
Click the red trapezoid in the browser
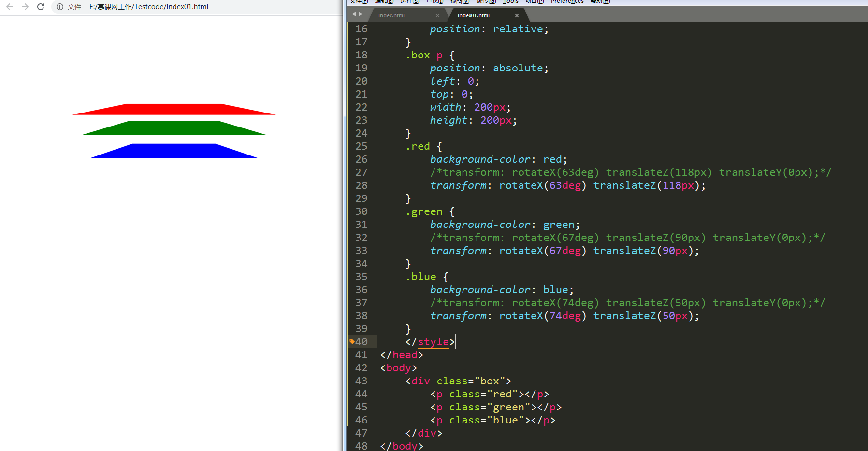[174, 109]
